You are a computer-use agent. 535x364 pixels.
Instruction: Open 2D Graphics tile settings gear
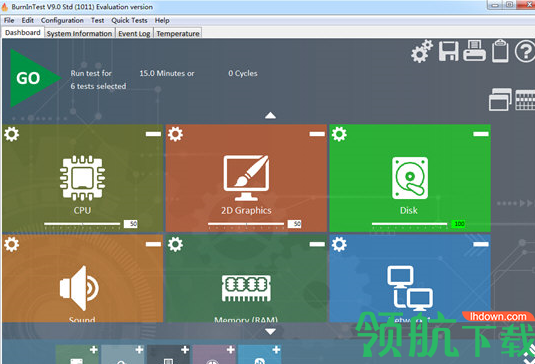pos(175,134)
